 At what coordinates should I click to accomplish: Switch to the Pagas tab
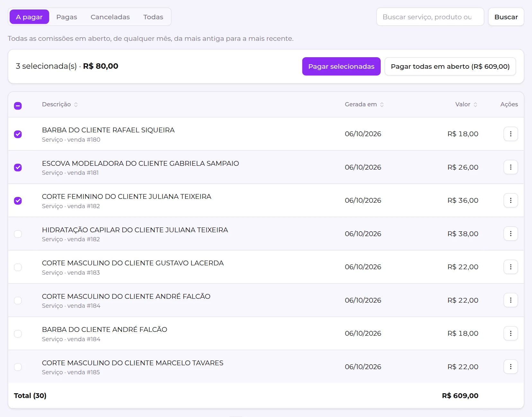click(x=67, y=17)
